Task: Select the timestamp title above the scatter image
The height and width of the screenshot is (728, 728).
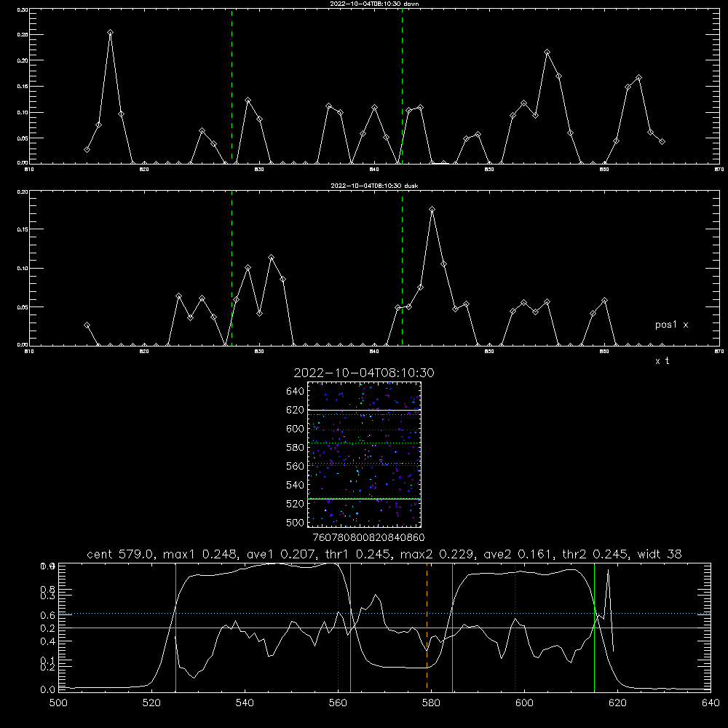Action: click(x=364, y=373)
